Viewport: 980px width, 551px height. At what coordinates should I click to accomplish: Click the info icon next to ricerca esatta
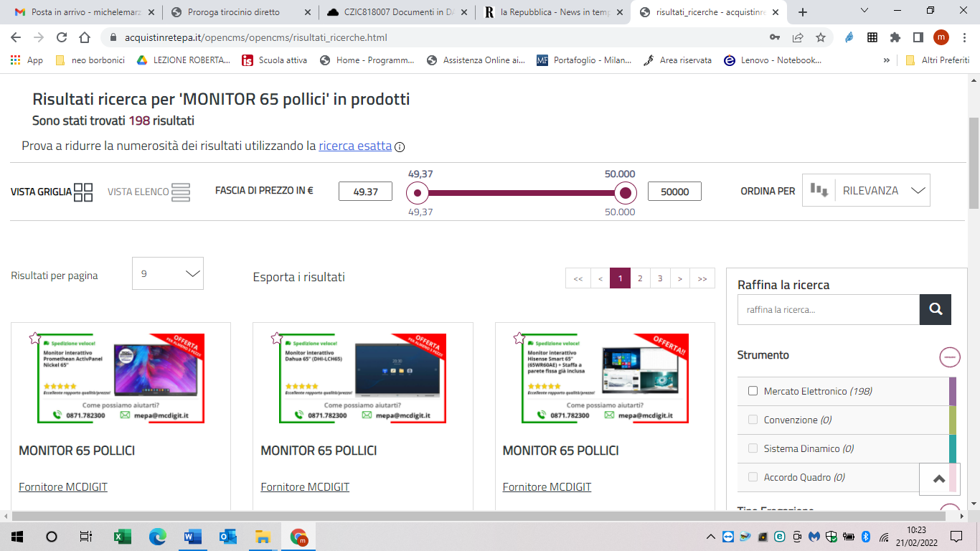pyautogui.click(x=400, y=147)
